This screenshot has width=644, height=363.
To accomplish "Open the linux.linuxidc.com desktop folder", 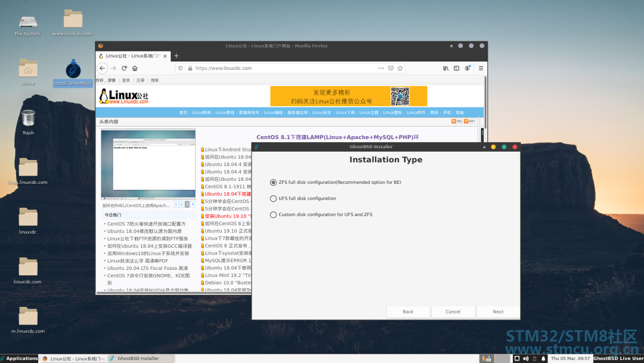I will point(28,171).
